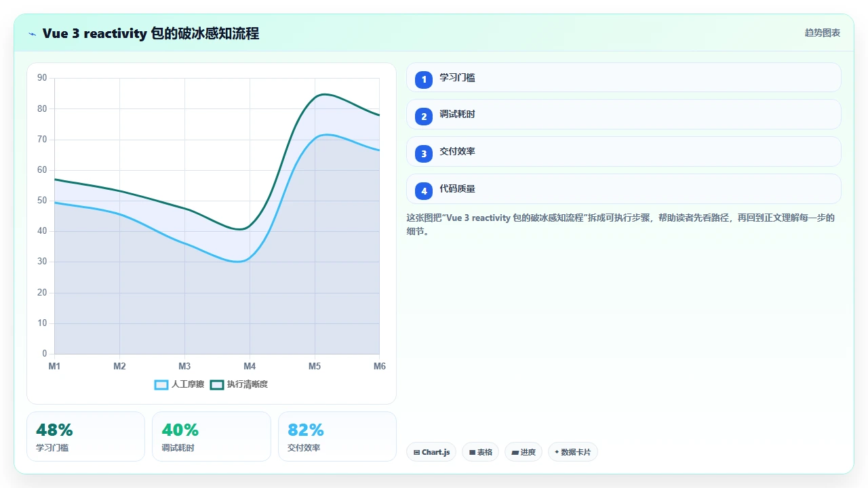Image resolution: width=868 pixels, height=488 pixels.
Task: Click the 人工摩擦 curve low point near M4
Action: (239, 262)
